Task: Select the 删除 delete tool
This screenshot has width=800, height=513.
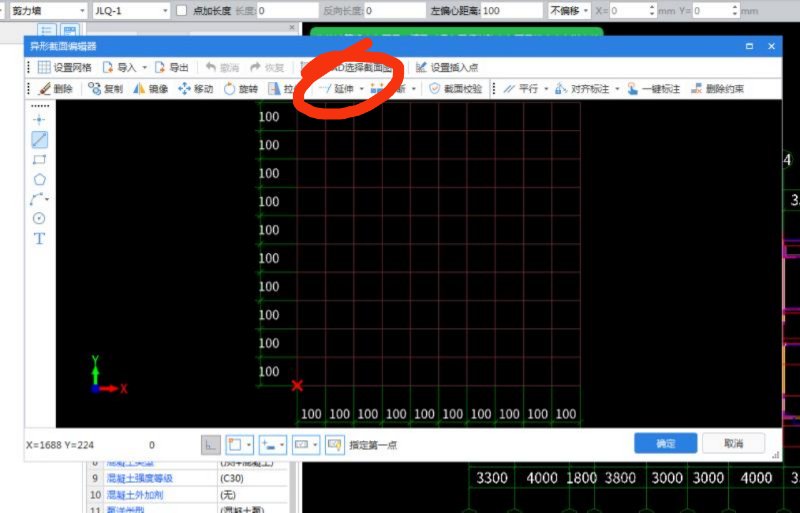Action: [56, 89]
